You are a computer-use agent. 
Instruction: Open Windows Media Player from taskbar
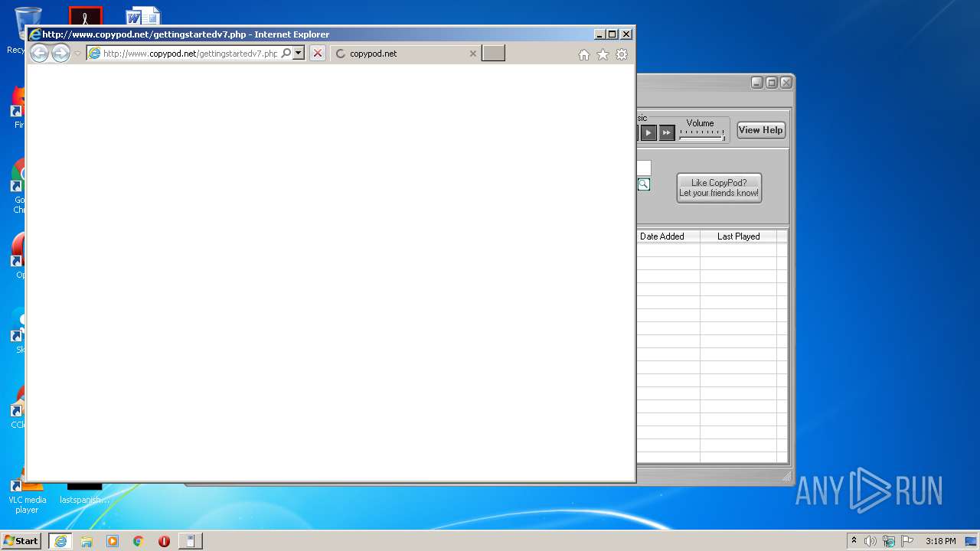pos(113,541)
